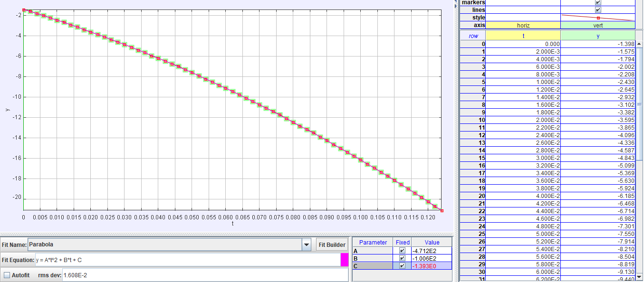Select parameter name cell B
644x282 pixels.
[x=373, y=258]
